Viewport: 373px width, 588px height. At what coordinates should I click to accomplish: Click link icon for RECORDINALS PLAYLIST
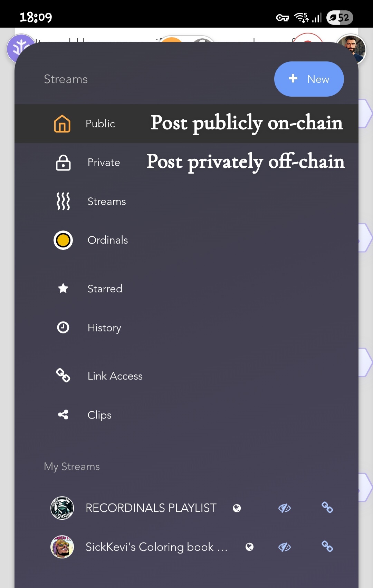click(x=327, y=507)
